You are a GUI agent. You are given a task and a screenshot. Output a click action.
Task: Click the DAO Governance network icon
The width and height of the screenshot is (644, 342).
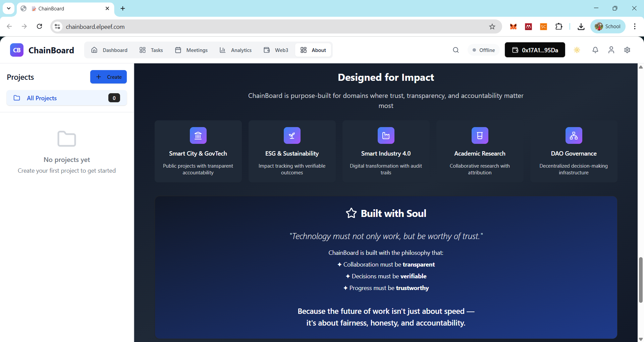click(x=574, y=135)
